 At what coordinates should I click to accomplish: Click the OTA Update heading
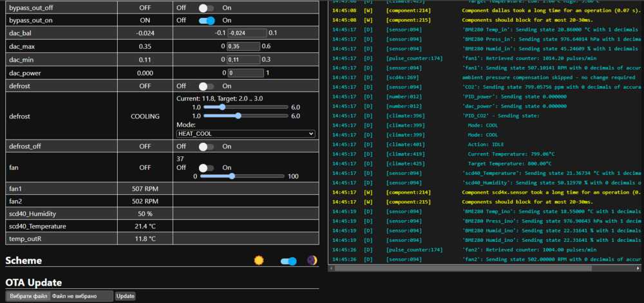(33, 282)
